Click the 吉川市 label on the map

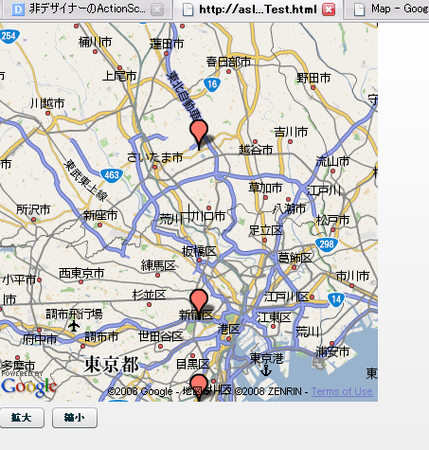pyautogui.click(x=291, y=132)
